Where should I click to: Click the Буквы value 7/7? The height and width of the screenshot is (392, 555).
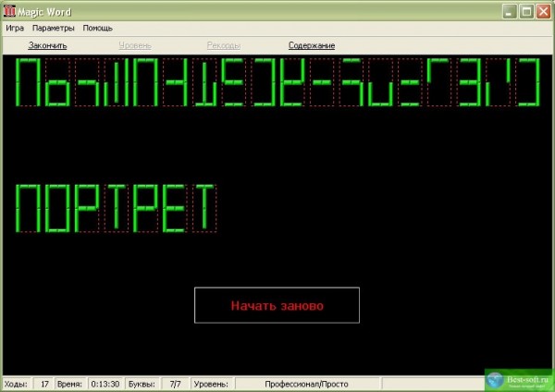coord(175,384)
